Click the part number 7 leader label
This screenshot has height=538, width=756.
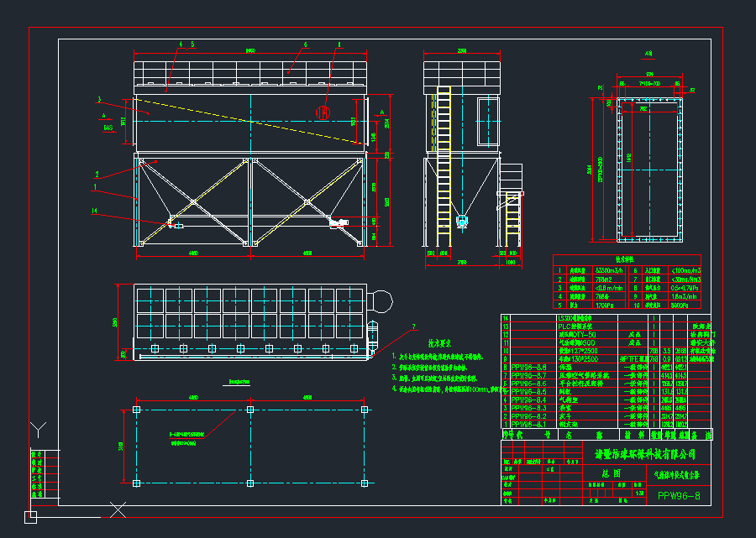[413, 326]
